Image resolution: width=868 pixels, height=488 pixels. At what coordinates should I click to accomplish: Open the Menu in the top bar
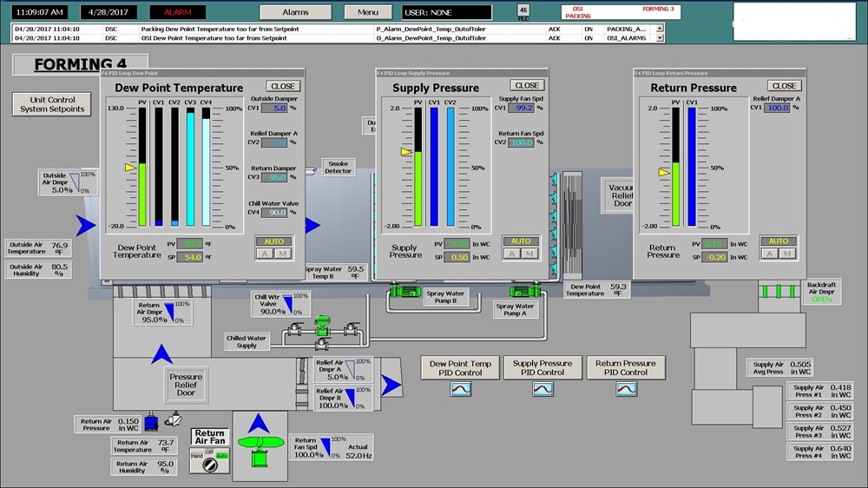(x=367, y=12)
